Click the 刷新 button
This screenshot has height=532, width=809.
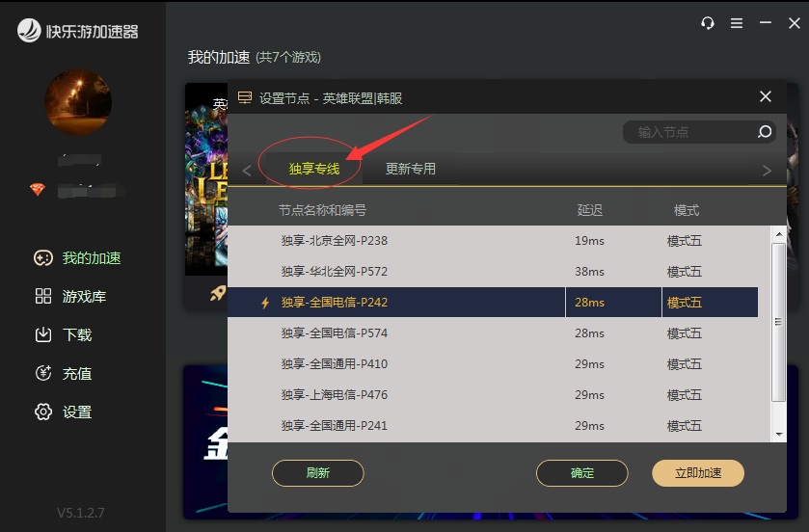318,473
